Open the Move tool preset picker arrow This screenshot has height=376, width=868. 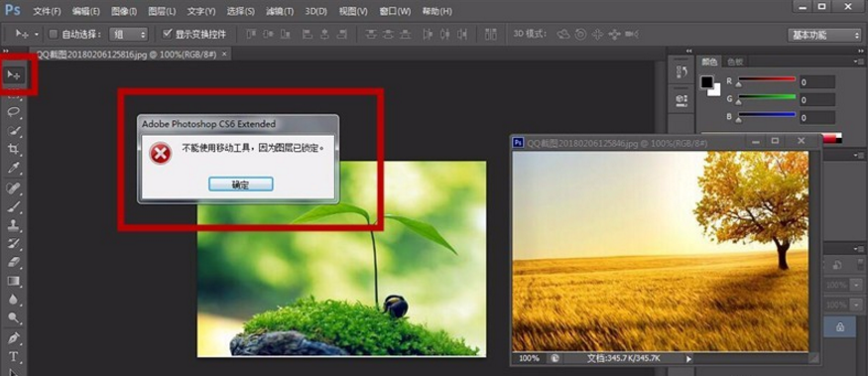(x=37, y=35)
